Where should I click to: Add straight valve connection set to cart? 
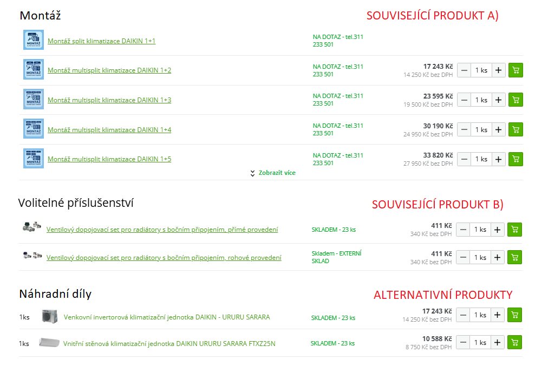coord(515,230)
